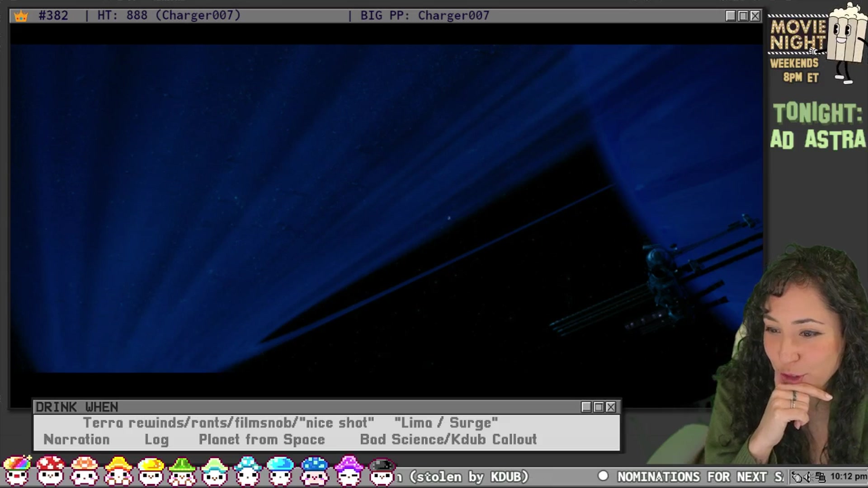This screenshot has width=868, height=488.
Task: Click "HT: 888 (Charger007)" text
Action: point(169,15)
